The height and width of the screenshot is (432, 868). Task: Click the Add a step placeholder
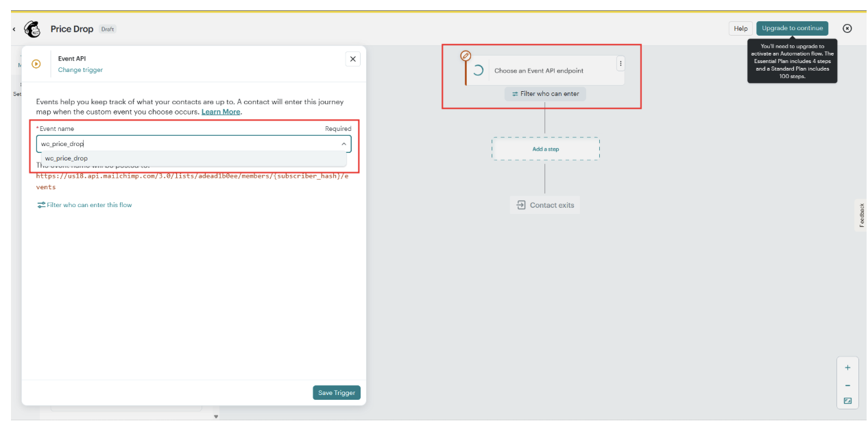point(546,149)
